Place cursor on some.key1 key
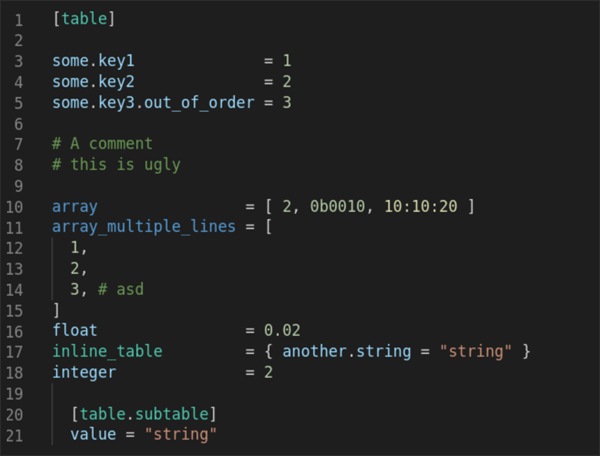Viewport: 600px width, 456px height. click(x=94, y=62)
